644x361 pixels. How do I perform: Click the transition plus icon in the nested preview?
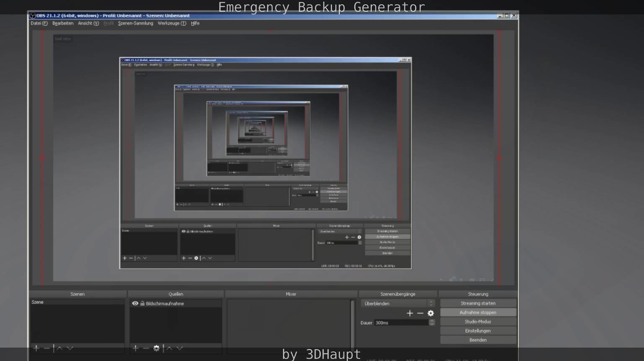coord(347,237)
